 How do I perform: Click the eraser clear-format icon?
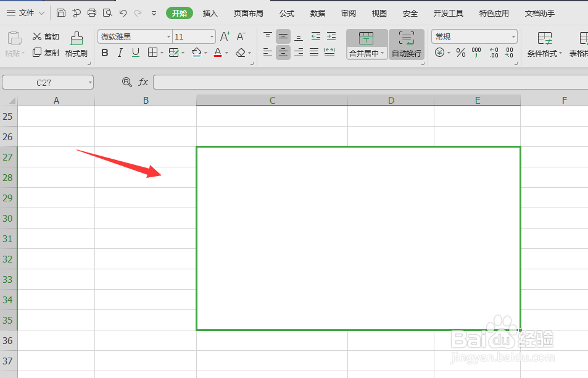tap(241, 52)
